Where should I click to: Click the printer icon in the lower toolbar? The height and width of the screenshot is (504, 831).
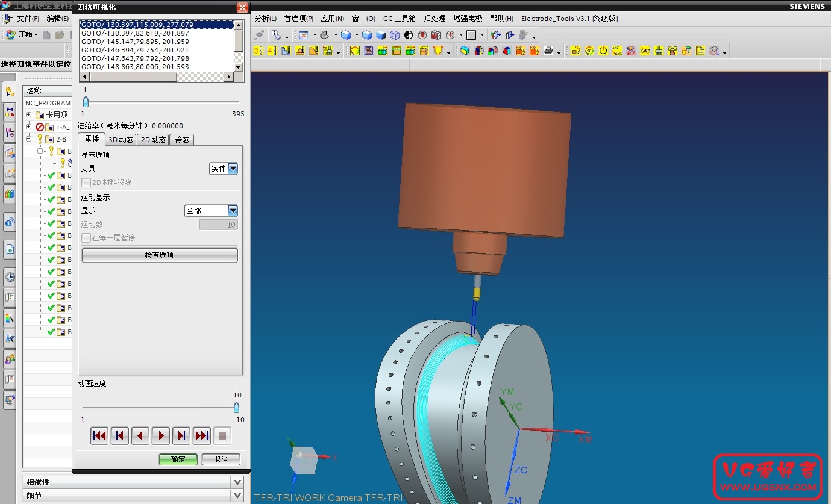pos(548,51)
